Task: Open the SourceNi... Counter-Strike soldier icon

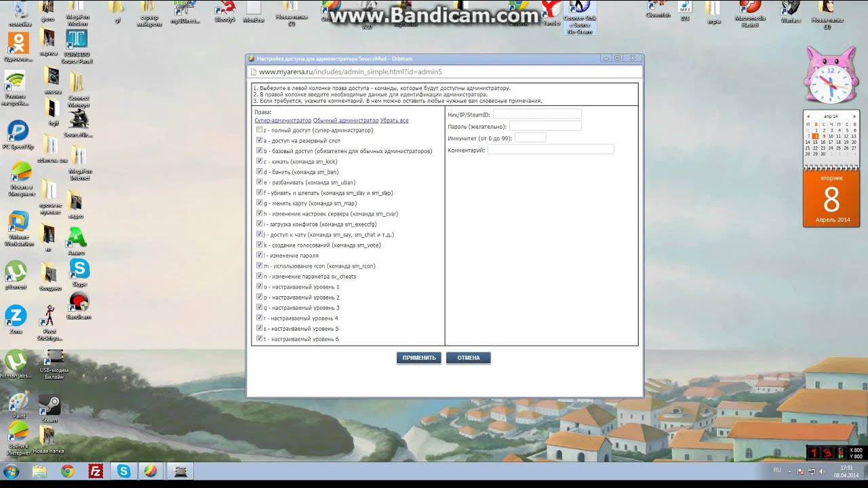Action: click(79, 123)
